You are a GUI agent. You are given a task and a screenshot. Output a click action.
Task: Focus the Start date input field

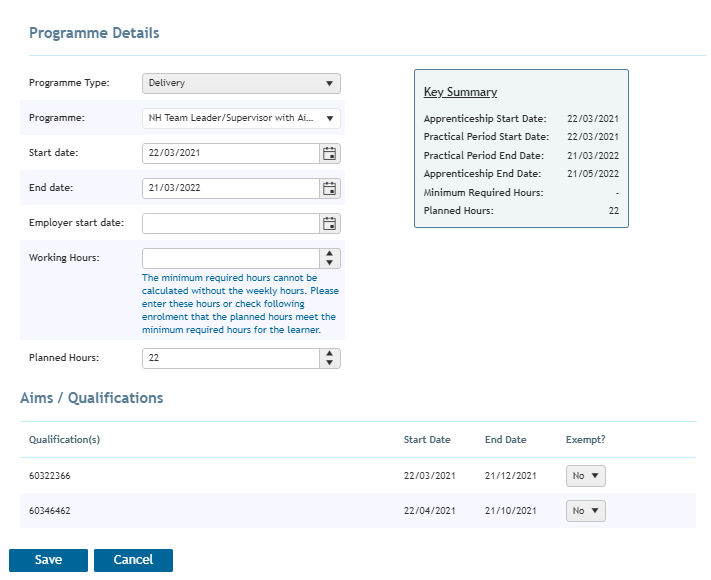[231, 154]
